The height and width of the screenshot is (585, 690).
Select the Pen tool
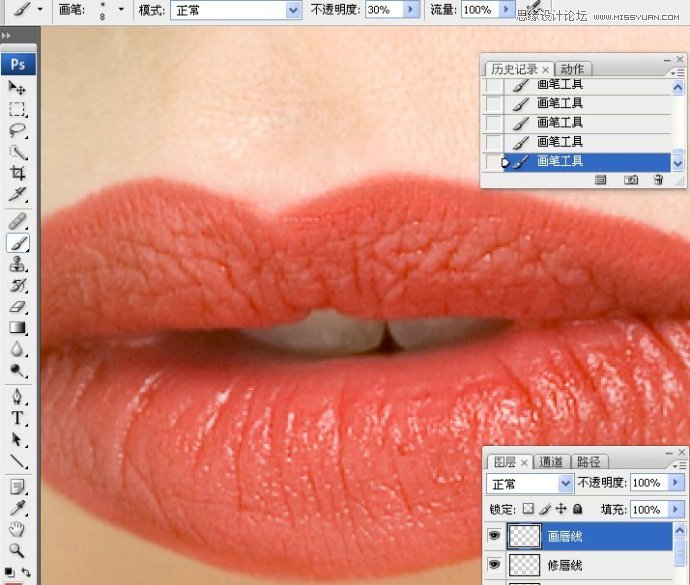[17, 397]
